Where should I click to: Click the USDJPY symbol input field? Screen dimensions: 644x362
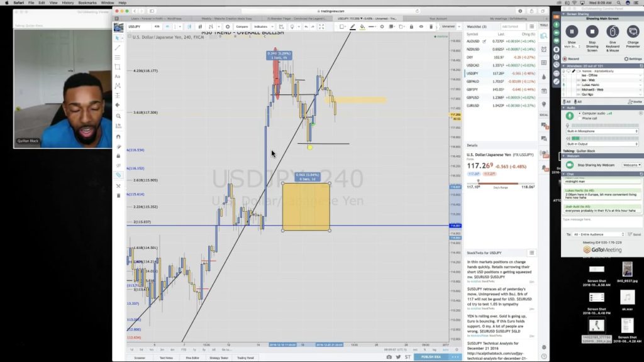[139, 26]
